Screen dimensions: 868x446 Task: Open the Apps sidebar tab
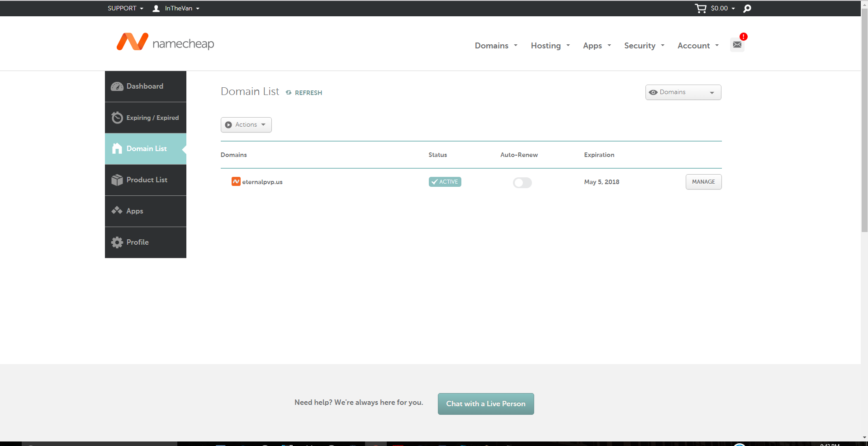[x=146, y=211]
